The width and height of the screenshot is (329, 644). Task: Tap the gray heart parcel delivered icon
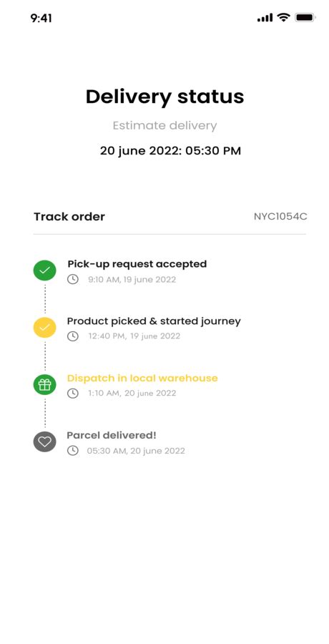45,441
